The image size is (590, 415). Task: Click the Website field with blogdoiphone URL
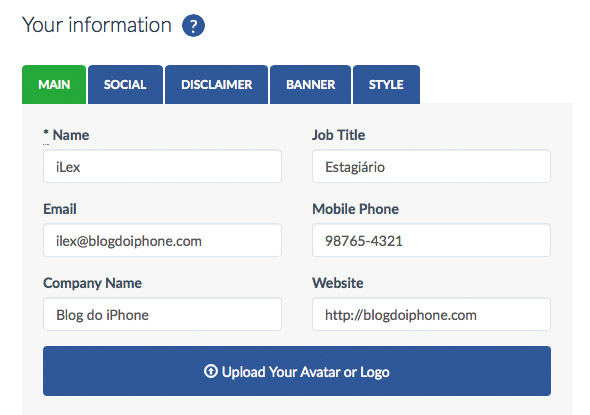pos(431,315)
